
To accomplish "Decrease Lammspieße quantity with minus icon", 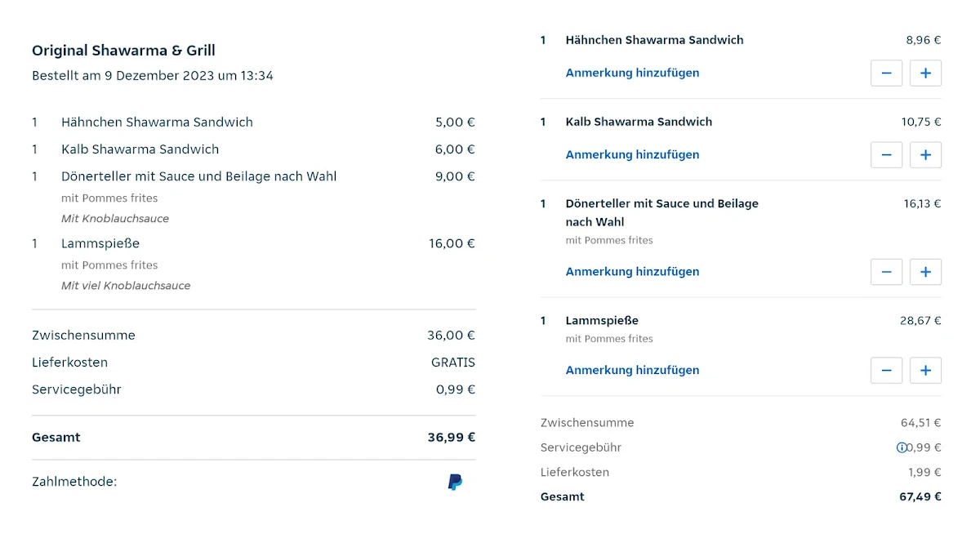I will coord(886,370).
